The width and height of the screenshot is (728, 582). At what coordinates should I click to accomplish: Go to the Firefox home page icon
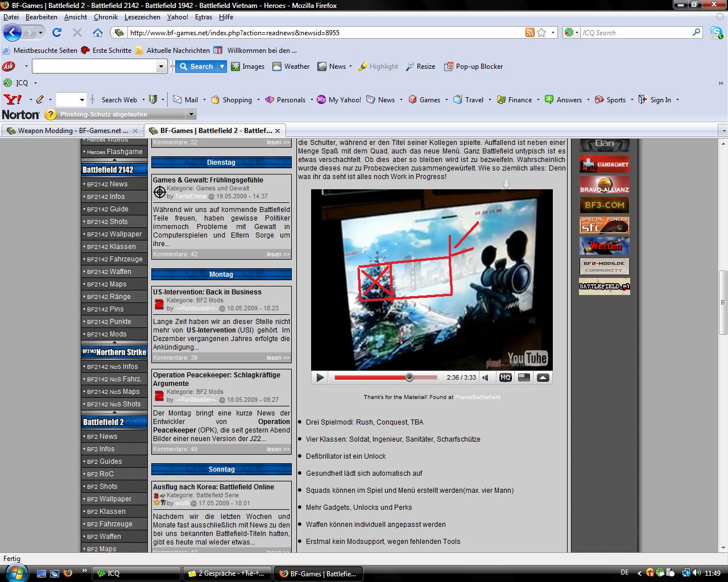[98, 32]
